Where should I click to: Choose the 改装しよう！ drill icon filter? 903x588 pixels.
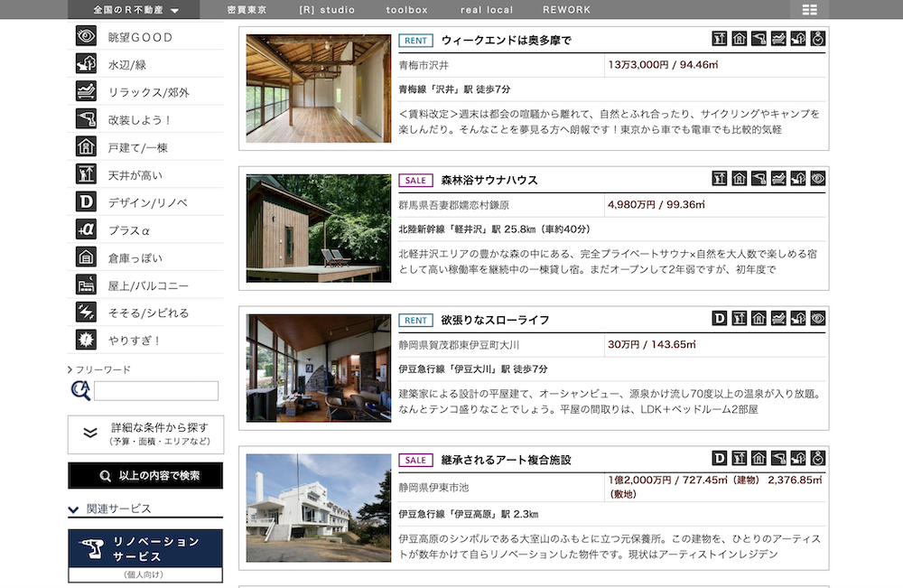coord(86,118)
